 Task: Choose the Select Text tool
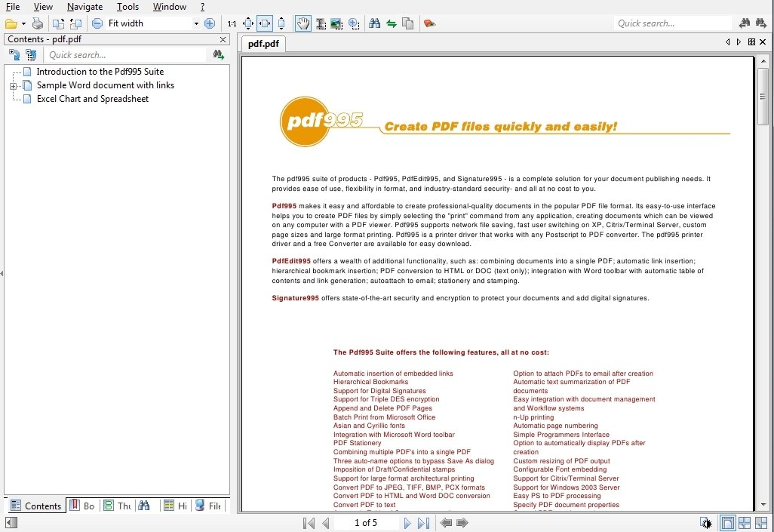tap(321, 23)
